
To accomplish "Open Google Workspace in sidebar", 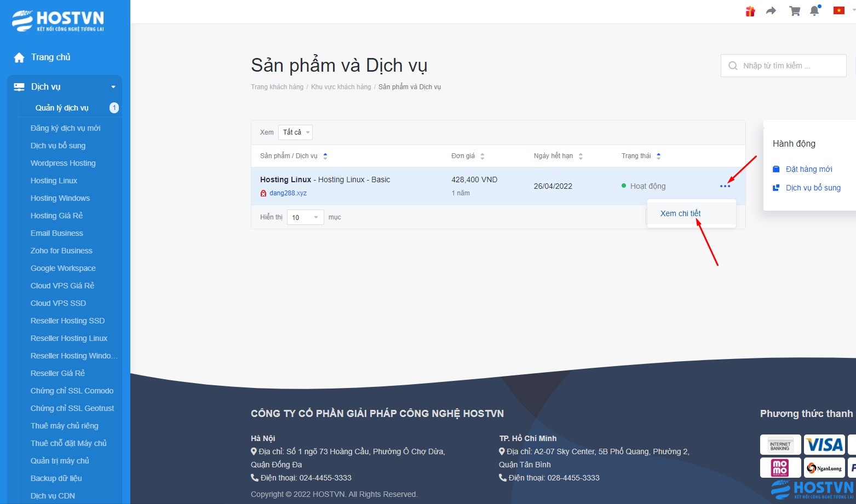I will tap(63, 268).
